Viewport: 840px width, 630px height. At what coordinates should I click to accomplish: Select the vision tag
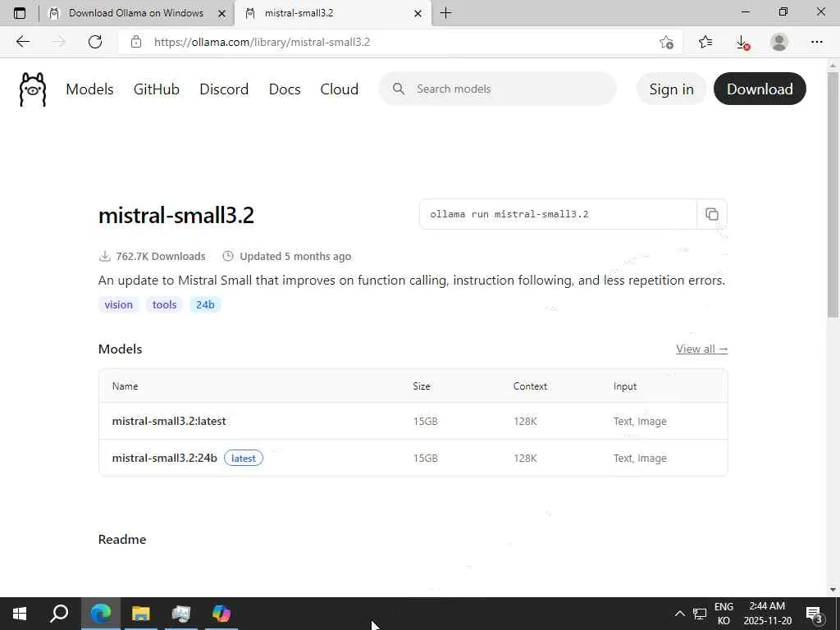point(118,304)
